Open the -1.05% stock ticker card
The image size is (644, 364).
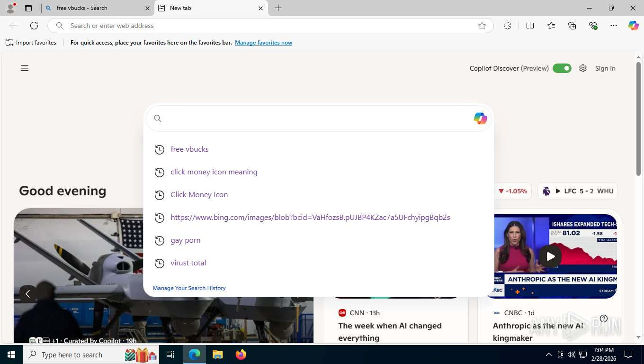(x=513, y=191)
